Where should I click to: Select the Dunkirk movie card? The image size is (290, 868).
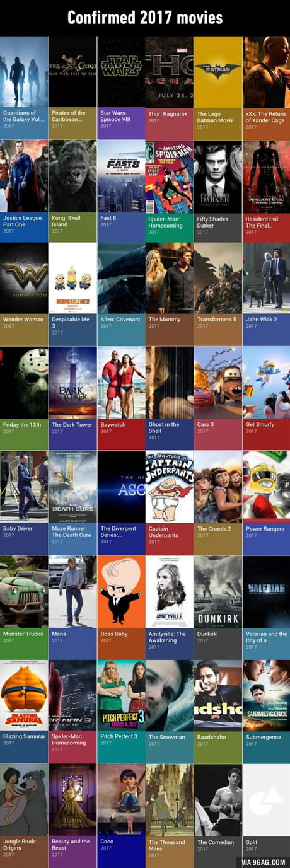coord(217,607)
